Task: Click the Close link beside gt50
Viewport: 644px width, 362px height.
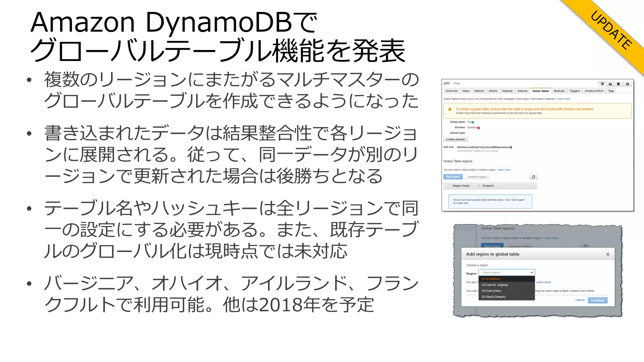Action: coord(456,84)
